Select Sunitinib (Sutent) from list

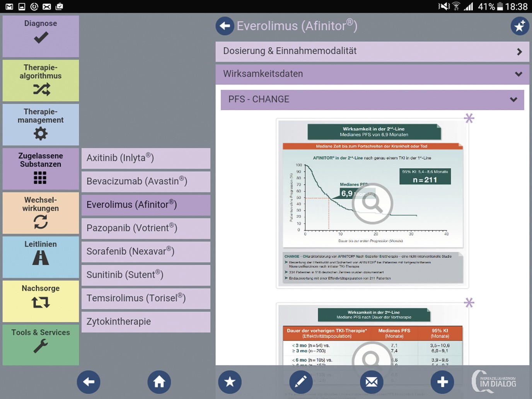pyautogui.click(x=146, y=275)
